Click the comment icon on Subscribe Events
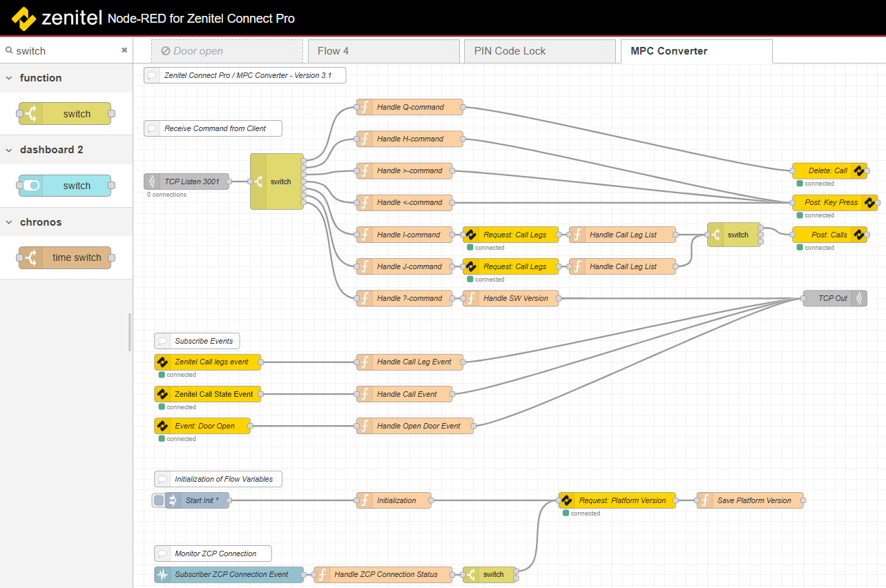The height and width of the screenshot is (588, 886). coord(163,341)
